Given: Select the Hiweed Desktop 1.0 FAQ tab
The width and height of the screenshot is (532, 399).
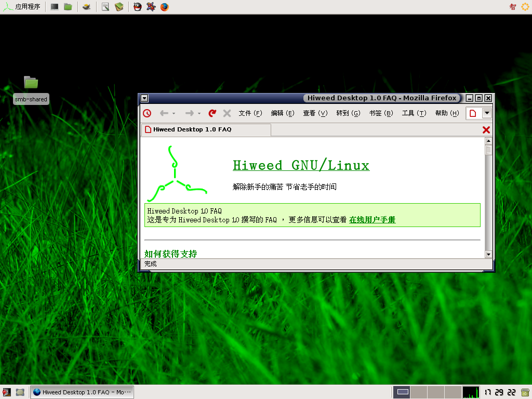Looking at the screenshot, I should (x=206, y=129).
